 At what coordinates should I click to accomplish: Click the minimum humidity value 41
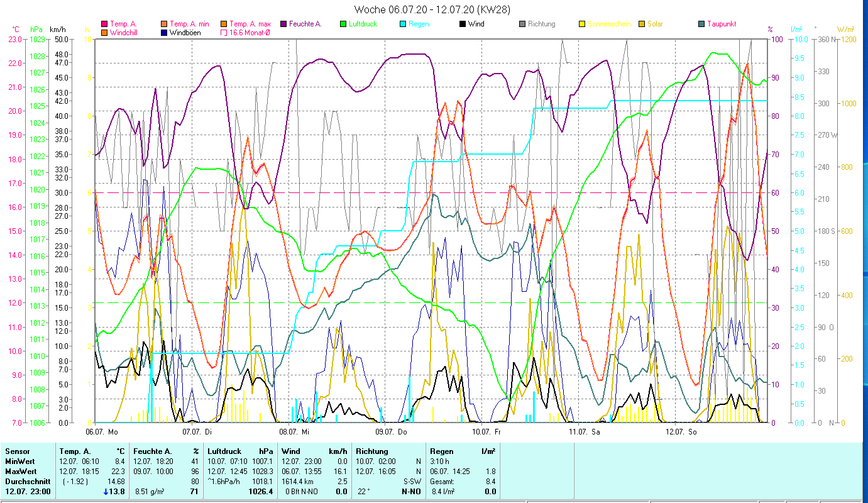coord(195,462)
